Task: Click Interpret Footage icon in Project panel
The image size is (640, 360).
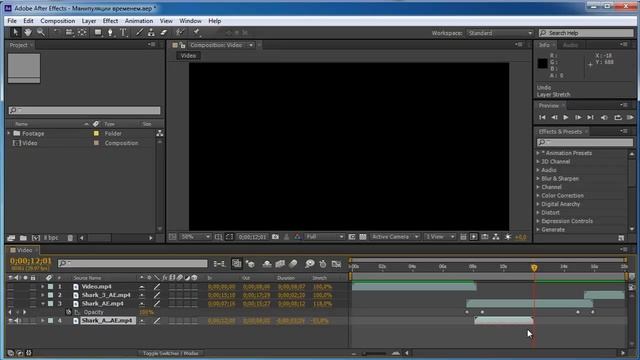Action: [x=11, y=238]
